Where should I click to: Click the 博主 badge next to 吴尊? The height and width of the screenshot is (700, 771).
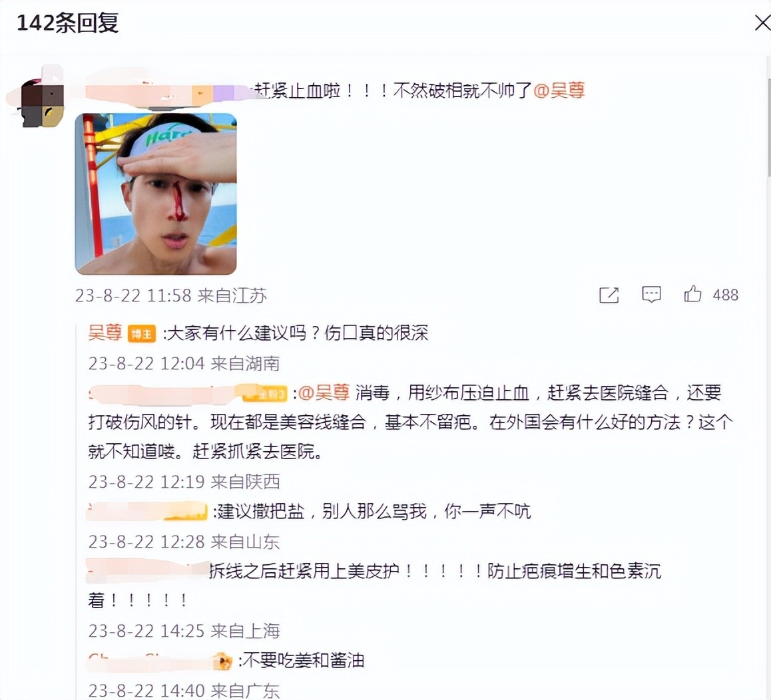[142, 334]
